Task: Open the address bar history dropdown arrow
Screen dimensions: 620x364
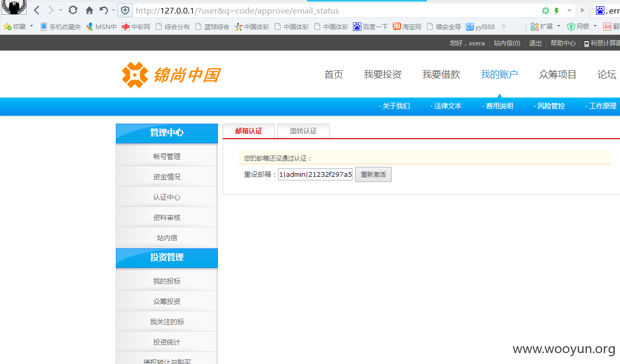Action: click(x=569, y=10)
